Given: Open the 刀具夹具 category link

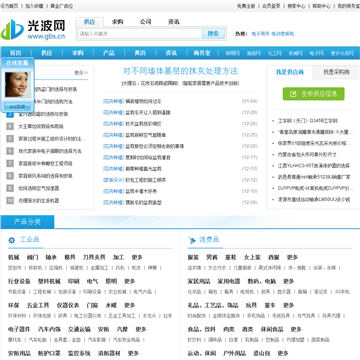Looking at the screenshot, I should coord(94,257).
